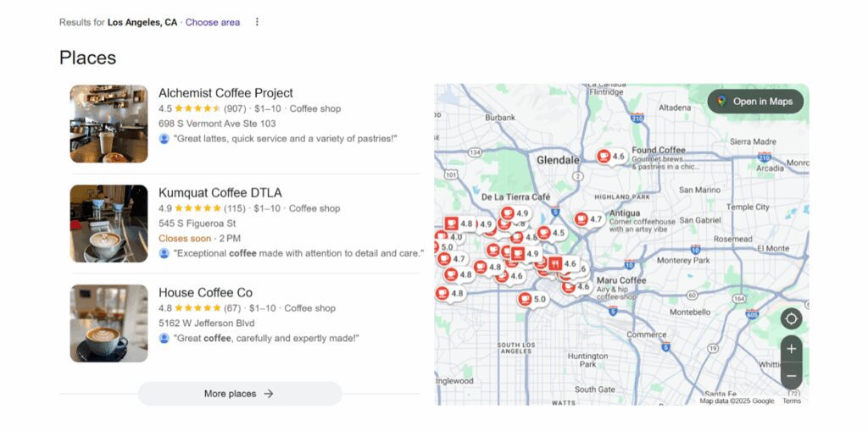Click the "Burbank" label on map
The height and width of the screenshot is (431, 868).
click(x=500, y=118)
